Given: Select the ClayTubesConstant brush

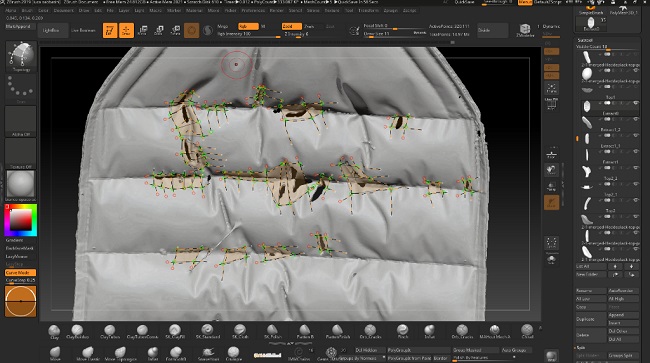Looking at the screenshot, I should 142,332.
